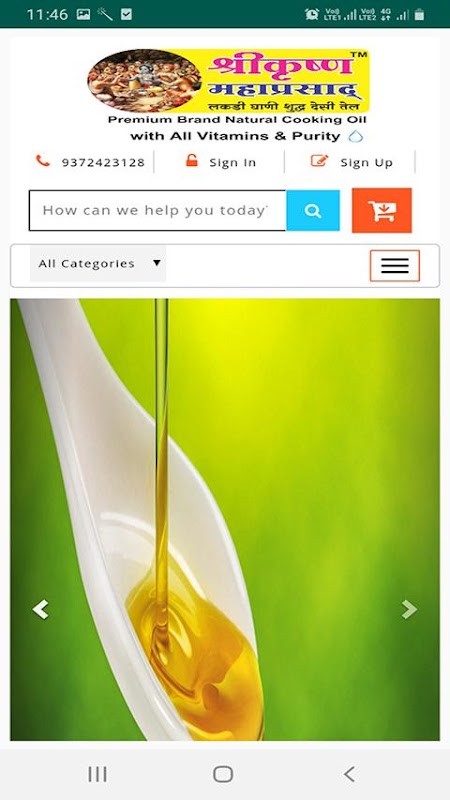Tap the oil pouring banner image

pos(225,519)
